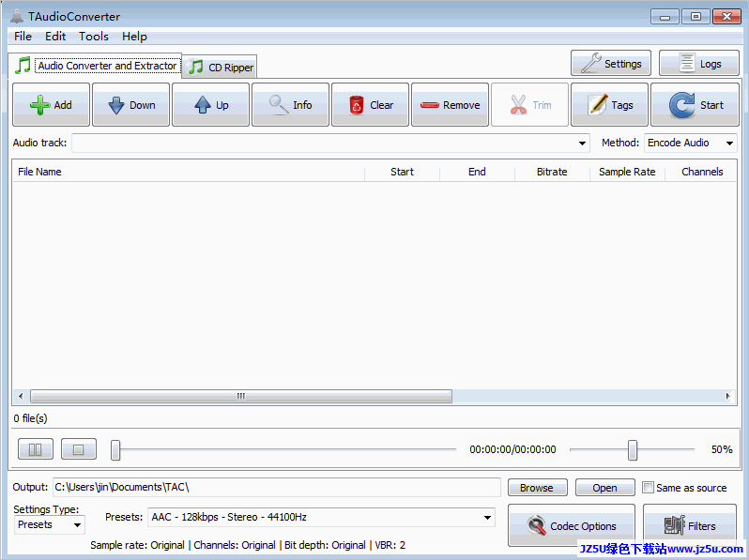Switch to the CD Ripper tab
The width and height of the screenshot is (749, 560).
[221, 68]
